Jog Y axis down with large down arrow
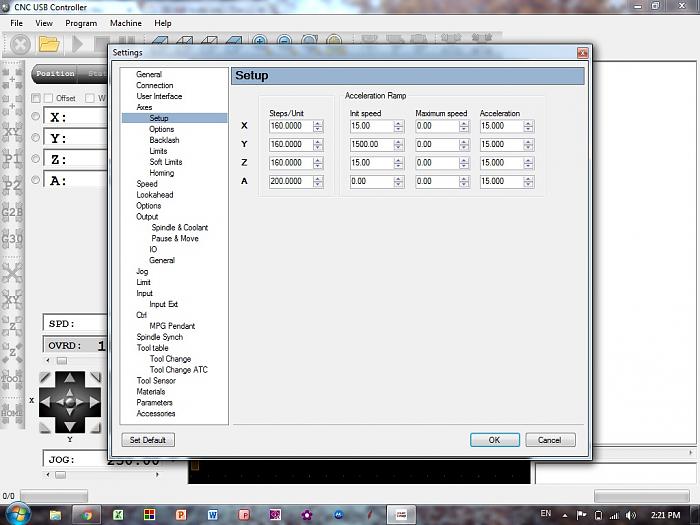The height and width of the screenshot is (525, 700). [70, 426]
